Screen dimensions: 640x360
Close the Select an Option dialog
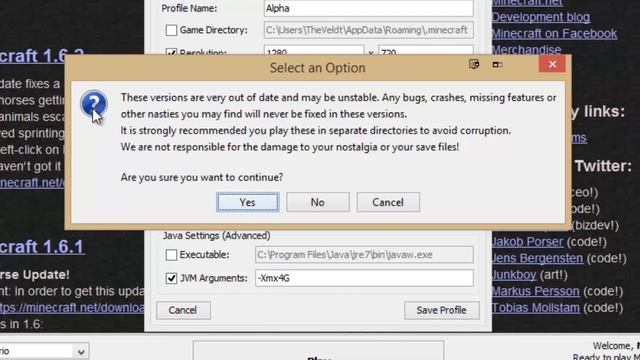pyautogui.click(x=552, y=64)
